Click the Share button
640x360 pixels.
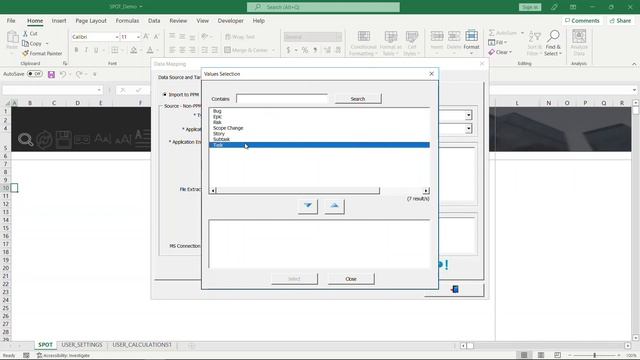coord(620,20)
